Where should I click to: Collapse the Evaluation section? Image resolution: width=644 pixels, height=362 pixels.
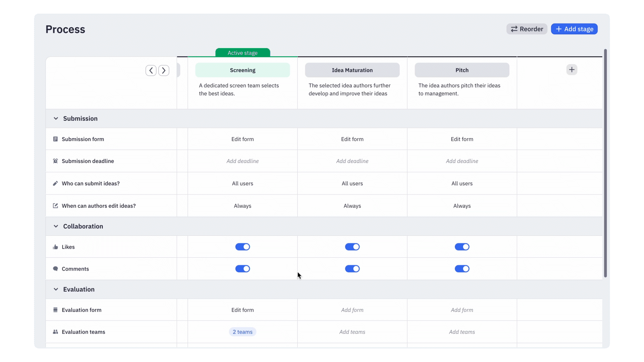coord(56,289)
